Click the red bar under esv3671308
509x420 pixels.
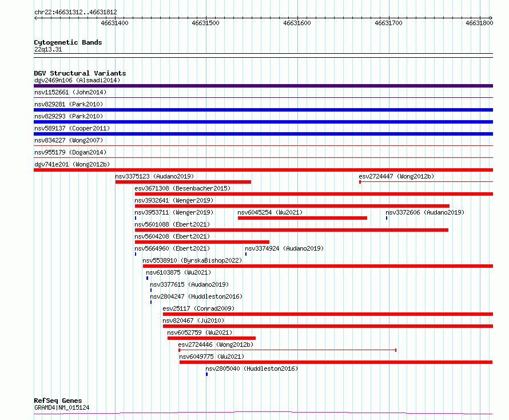pos(314,194)
